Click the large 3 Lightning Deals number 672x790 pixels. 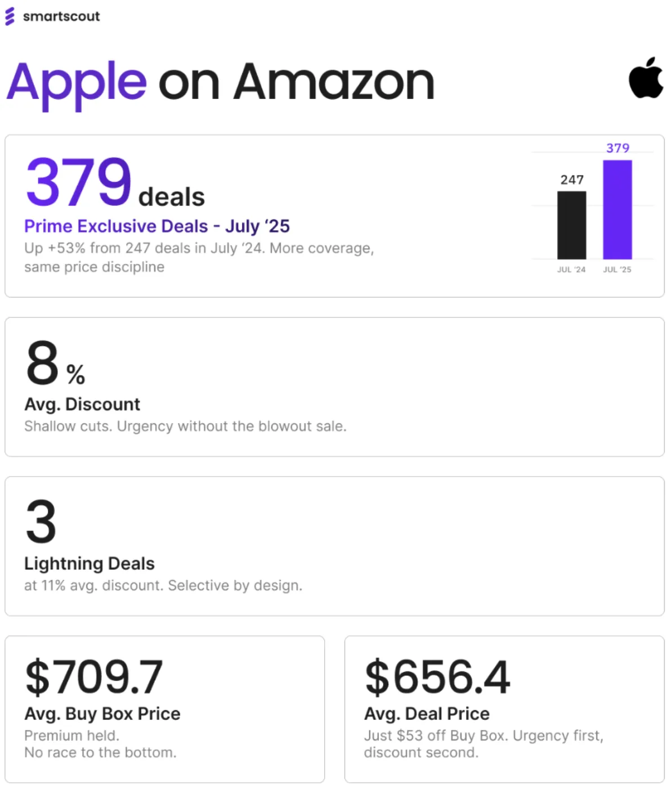tap(41, 522)
